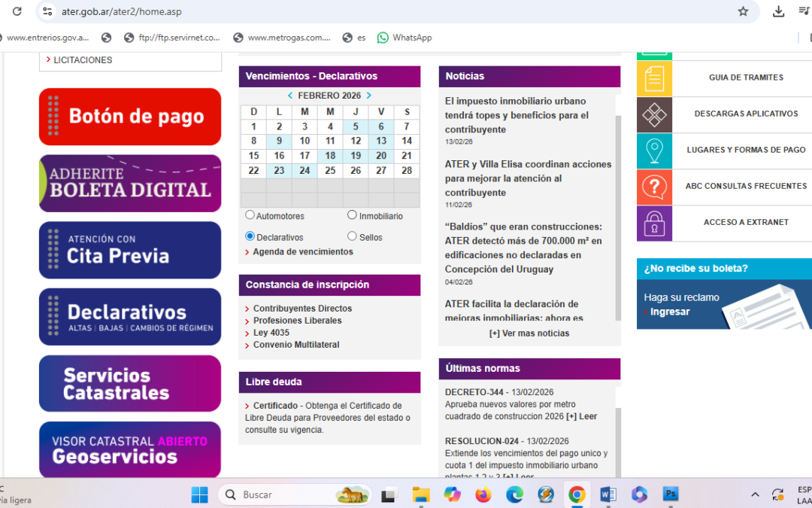The width and height of the screenshot is (812, 508).
Task: Open the WhatsApp bookmark icon
Action: (x=383, y=37)
